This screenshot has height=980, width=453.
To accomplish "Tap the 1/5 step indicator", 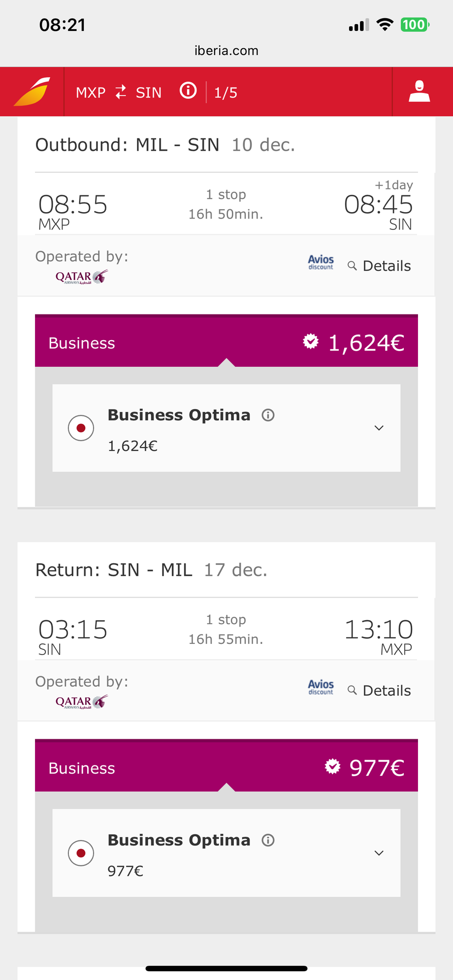I will pos(226,93).
